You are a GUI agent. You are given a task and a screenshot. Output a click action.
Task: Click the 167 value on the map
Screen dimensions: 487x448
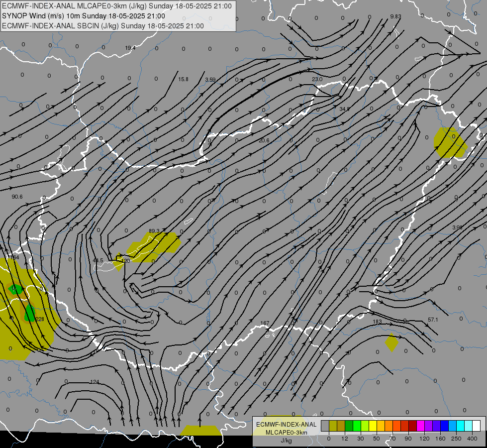coord(265,324)
